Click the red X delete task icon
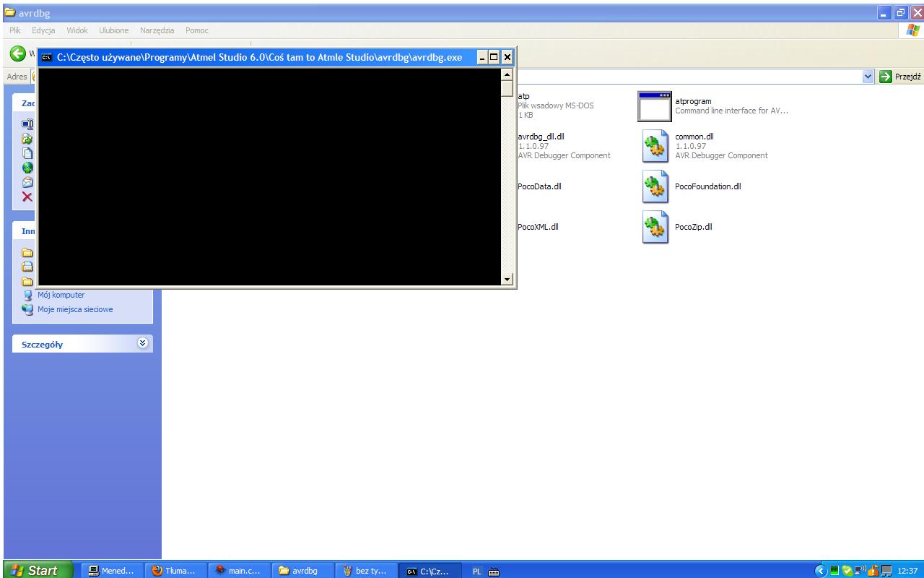Viewport: 924px width, 578px height. (27, 197)
